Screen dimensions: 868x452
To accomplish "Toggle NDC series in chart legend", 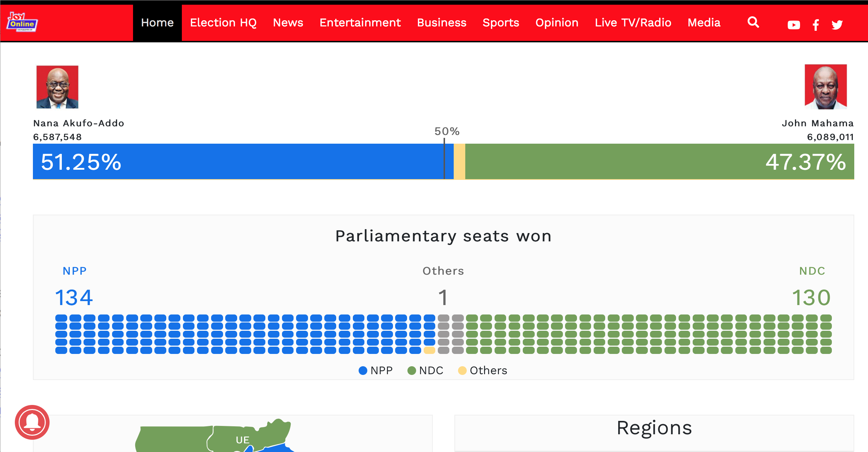I will pos(425,371).
